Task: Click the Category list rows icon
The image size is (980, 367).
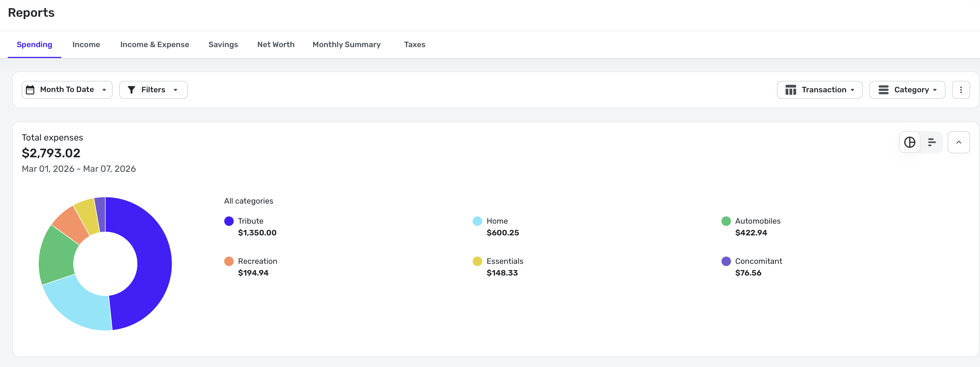Action: point(883,90)
